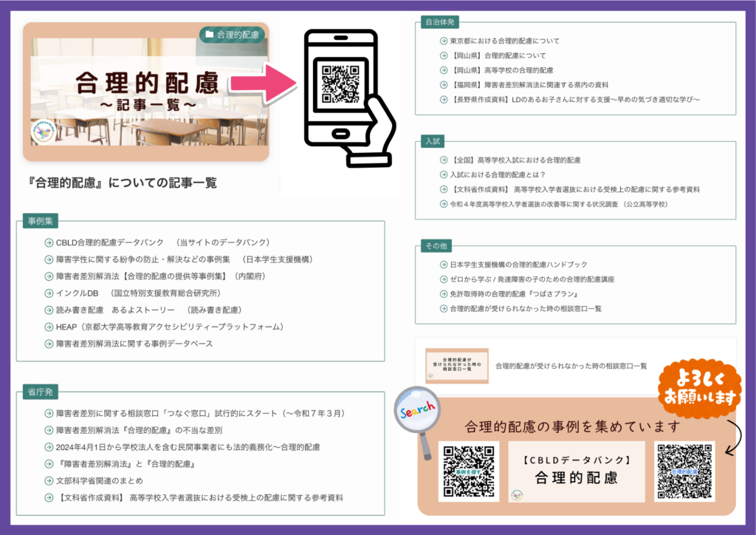Viewport: 756px width, 535px height.
Task: Select the 入試 section label
Action: [433, 140]
